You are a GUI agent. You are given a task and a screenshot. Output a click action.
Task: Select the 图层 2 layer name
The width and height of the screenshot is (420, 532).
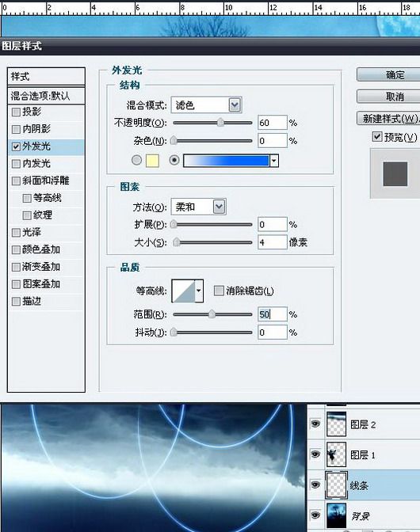pyautogui.click(x=363, y=424)
